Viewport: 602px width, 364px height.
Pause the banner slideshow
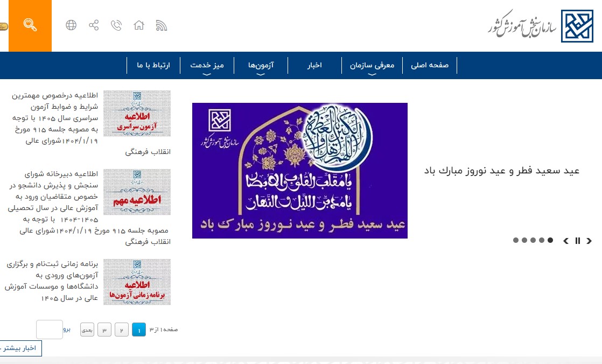[x=577, y=241]
